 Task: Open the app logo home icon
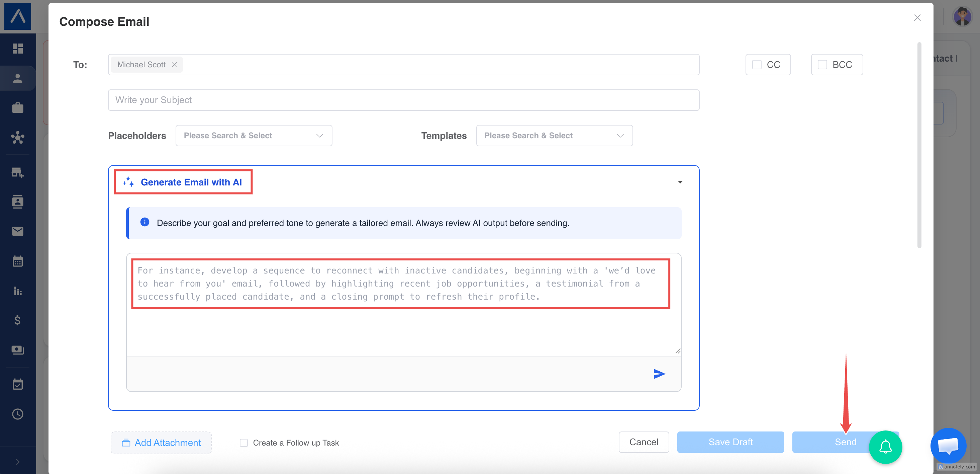pos(17,16)
